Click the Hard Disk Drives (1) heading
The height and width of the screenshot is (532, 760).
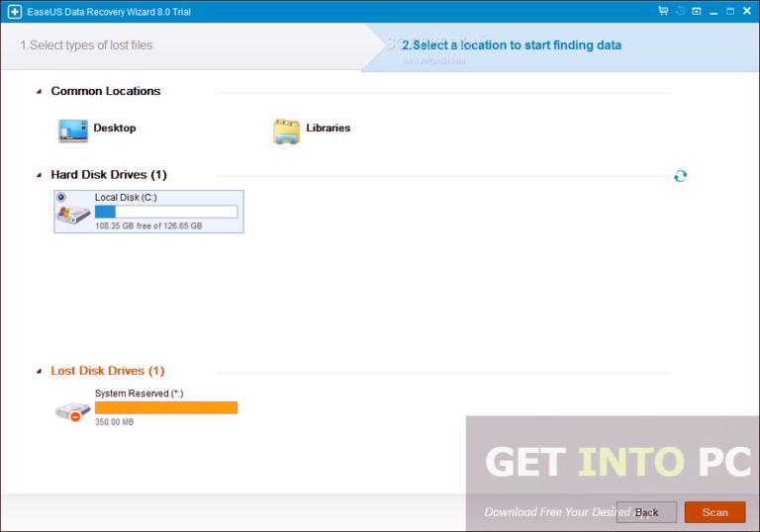109,174
